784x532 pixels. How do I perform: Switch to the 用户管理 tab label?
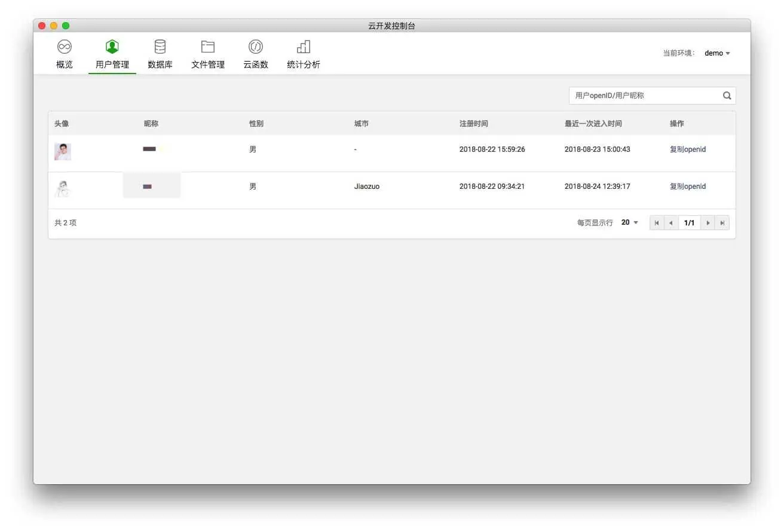112,65
